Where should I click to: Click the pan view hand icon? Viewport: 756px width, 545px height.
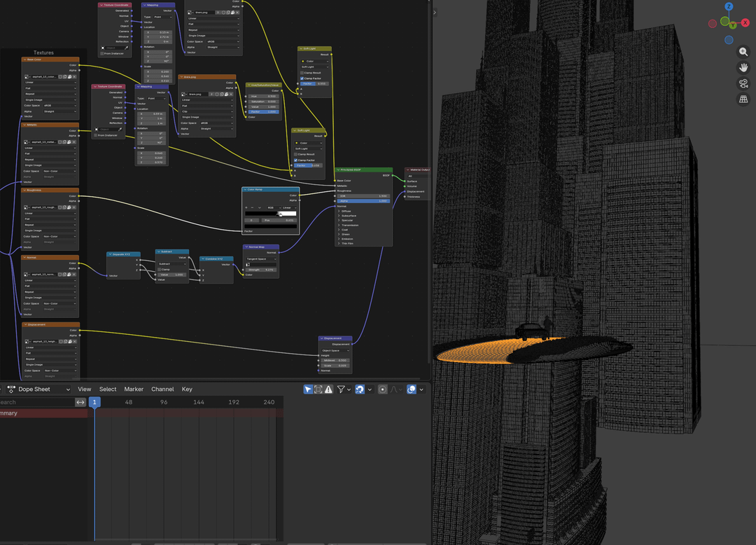pyautogui.click(x=743, y=68)
